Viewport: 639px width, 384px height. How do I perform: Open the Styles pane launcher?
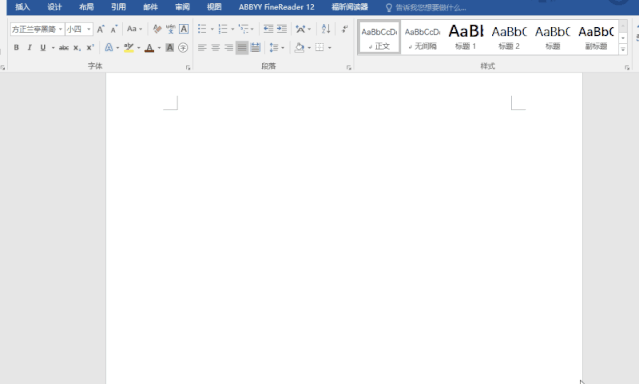click(627, 68)
